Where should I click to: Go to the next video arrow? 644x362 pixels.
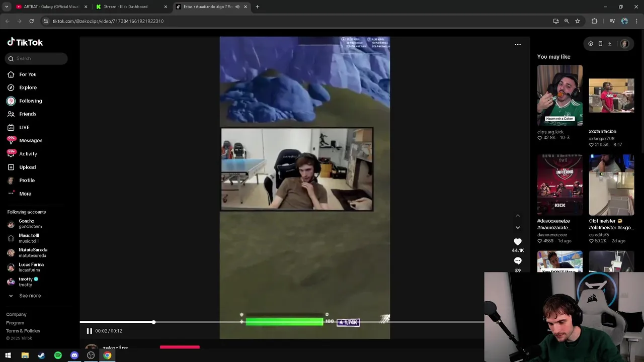518,228
